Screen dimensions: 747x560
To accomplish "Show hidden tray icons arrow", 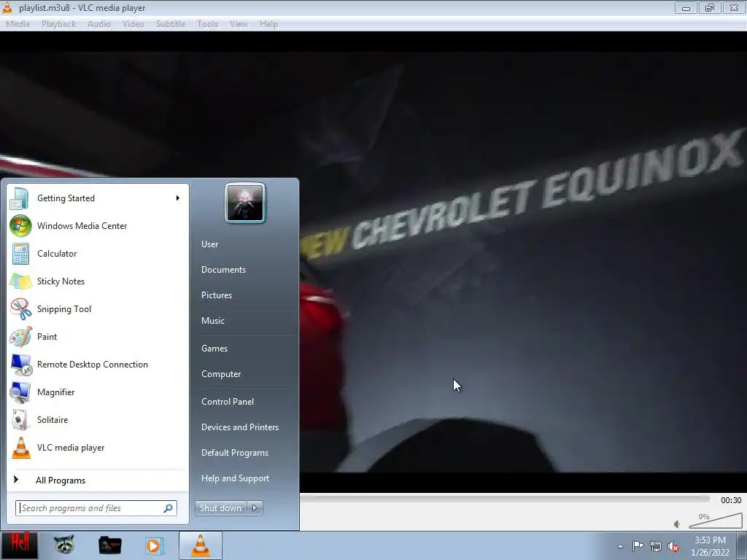I will [x=620, y=546].
